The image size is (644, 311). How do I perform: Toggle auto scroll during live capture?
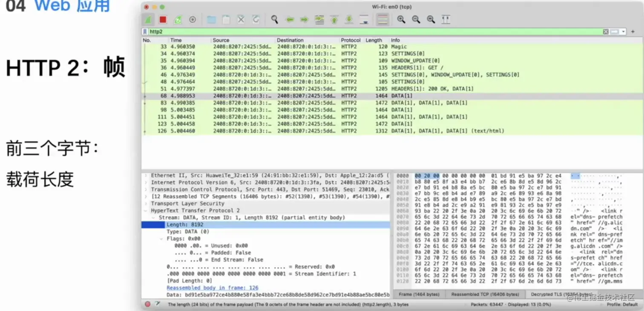click(364, 20)
